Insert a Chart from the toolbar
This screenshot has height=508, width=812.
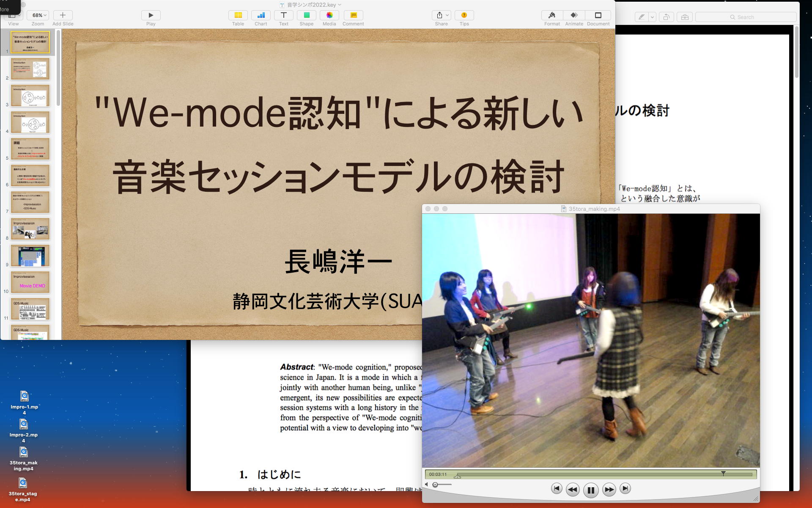[261, 16]
